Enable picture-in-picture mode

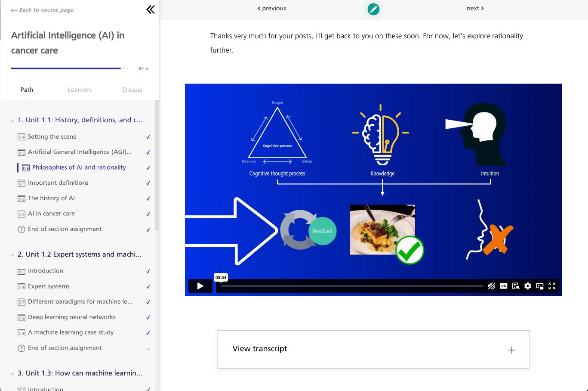tap(540, 286)
